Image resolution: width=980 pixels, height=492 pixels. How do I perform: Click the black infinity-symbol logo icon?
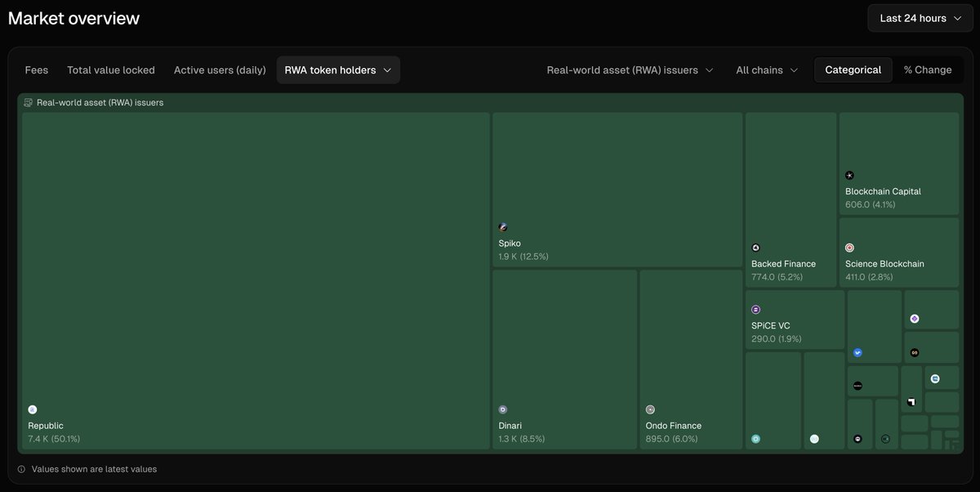pyautogui.click(x=915, y=353)
